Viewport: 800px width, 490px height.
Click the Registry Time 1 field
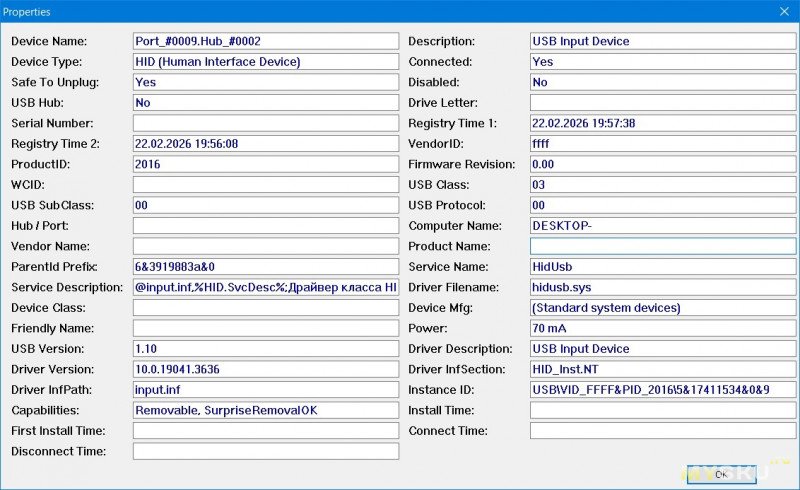point(662,123)
